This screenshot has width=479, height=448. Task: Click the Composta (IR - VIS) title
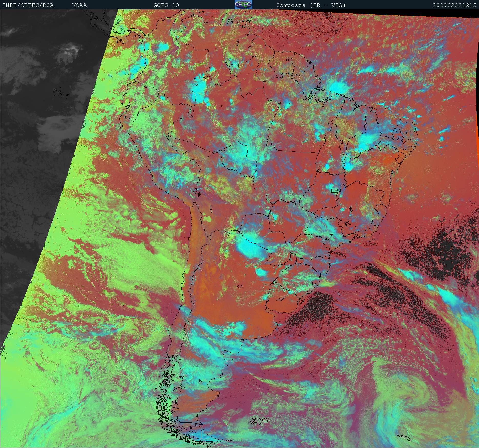311,5
